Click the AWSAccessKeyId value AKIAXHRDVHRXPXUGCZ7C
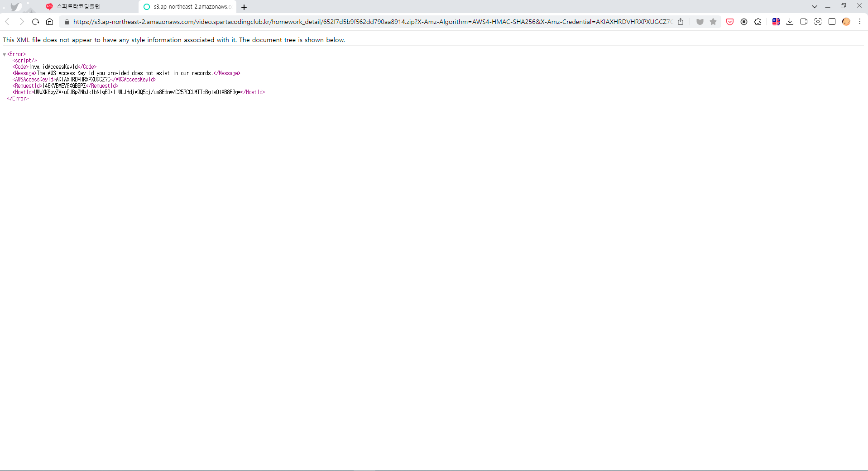868x471 pixels. pyautogui.click(x=83, y=80)
